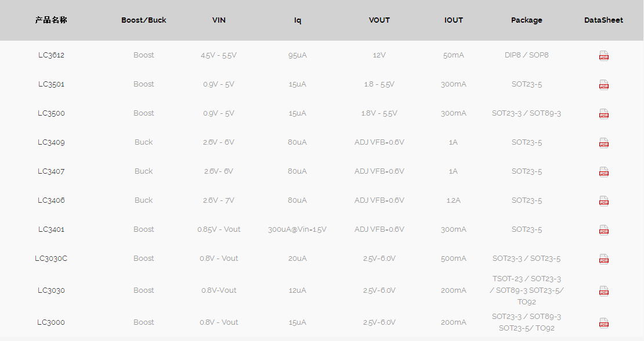
Task: Click the 产品名称 column header
Action: (x=51, y=20)
